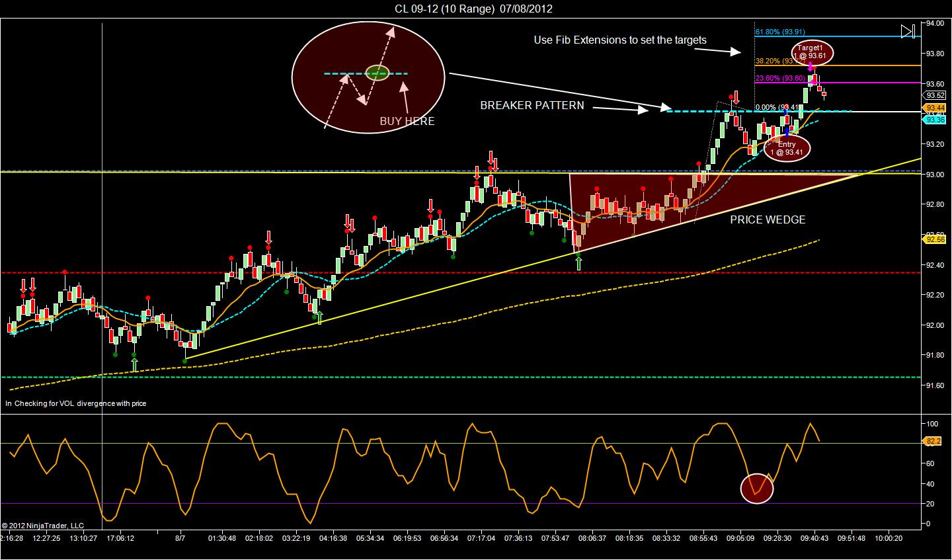952x560 pixels.
Task: Click the 93.00 price axis label
Action: pos(935,175)
